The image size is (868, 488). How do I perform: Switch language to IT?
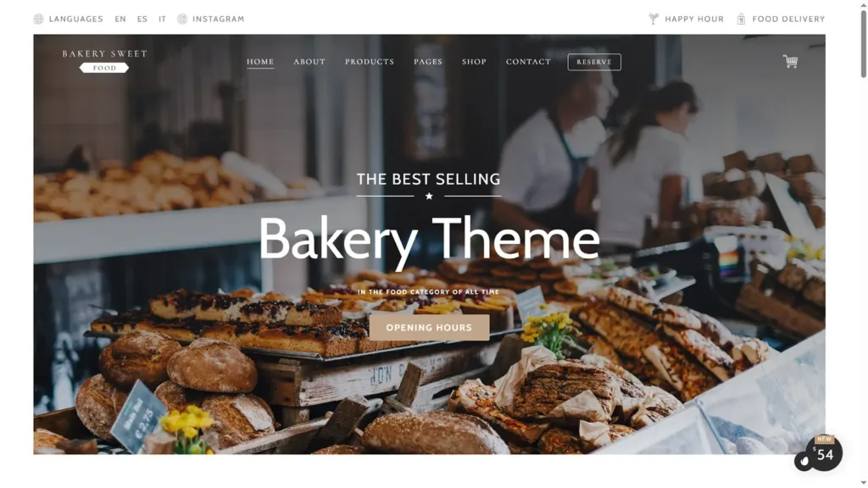point(162,19)
